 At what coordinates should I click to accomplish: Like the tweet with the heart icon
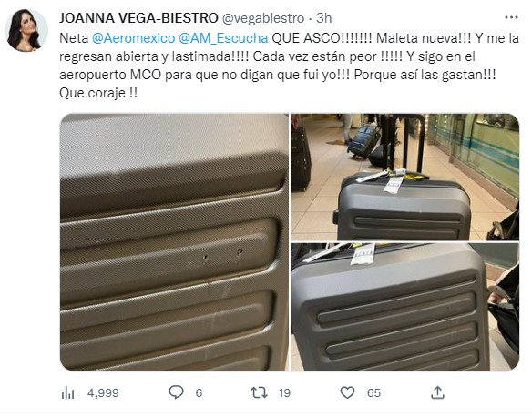click(347, 392)
